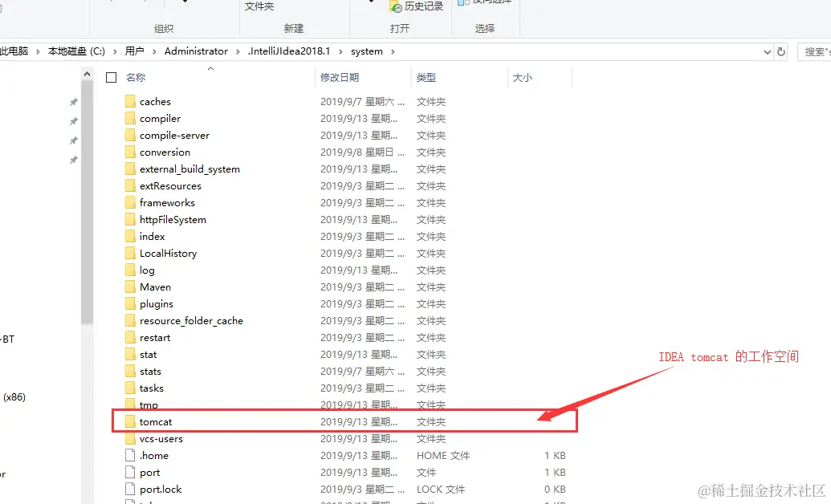The height and width of the screenshot is (504, 831).
Task: Expand chevron after 本地磁盘 (C:)
Action: click(x=115, y=51)
